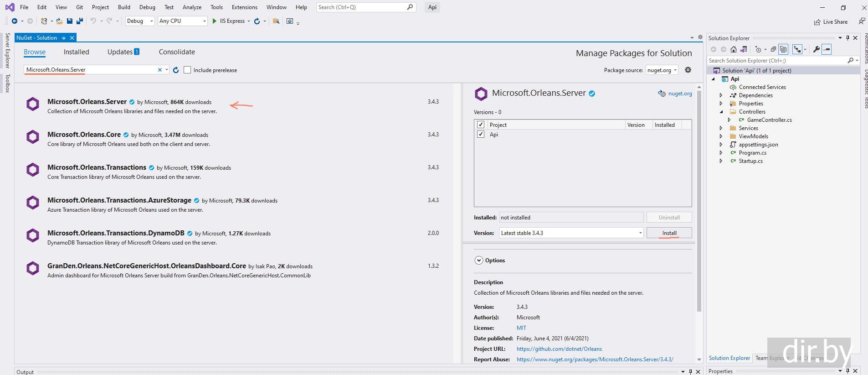
Task: Click the Save All toolbar icon
Action: pos(80,21)
